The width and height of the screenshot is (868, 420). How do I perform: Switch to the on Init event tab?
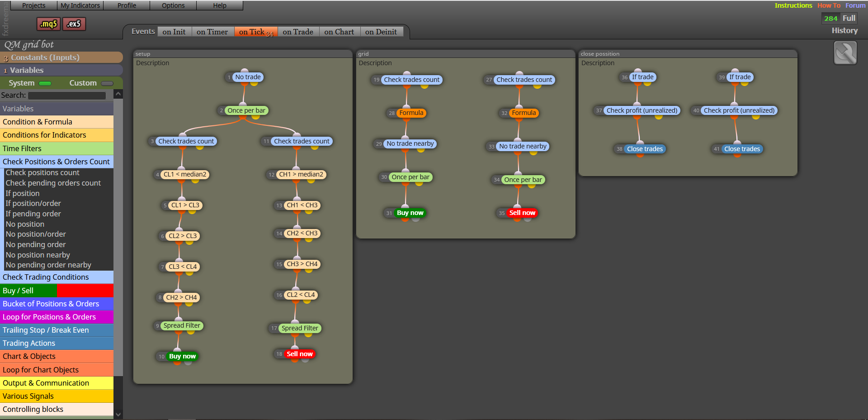174,32
